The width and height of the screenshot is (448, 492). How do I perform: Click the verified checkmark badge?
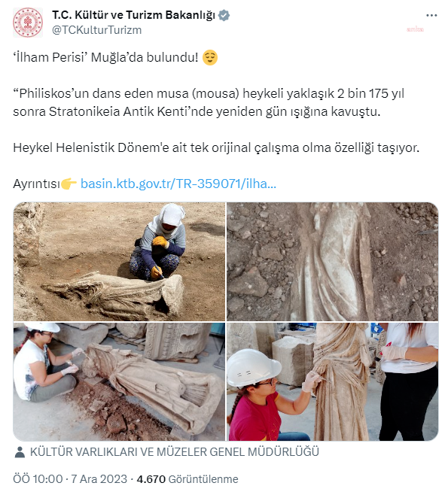pyautogui.click(x=224, y=15)
